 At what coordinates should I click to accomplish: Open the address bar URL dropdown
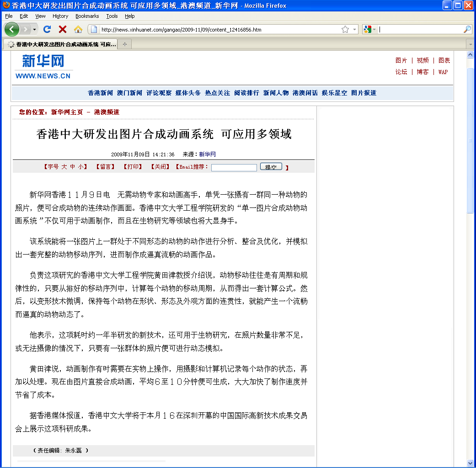[354, 29]
